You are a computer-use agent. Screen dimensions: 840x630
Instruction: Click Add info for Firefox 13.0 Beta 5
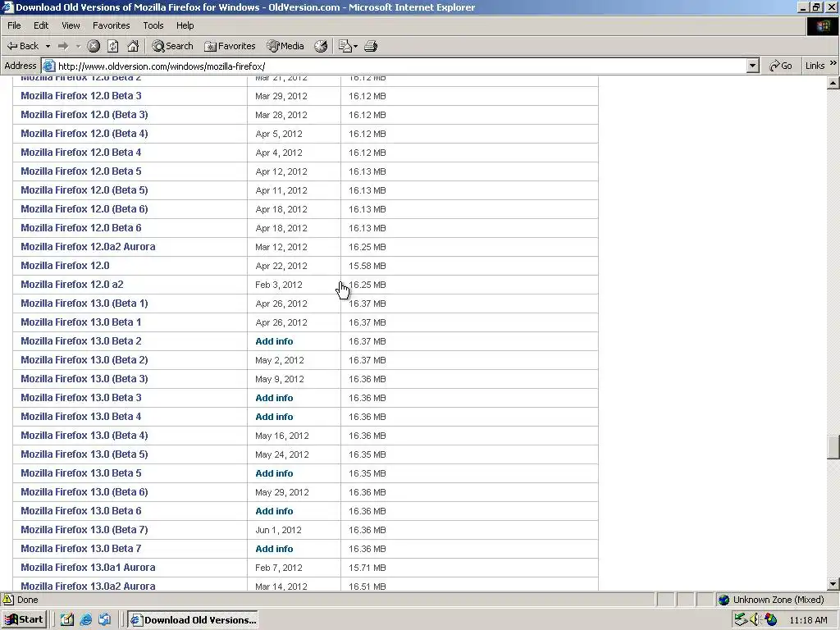(x=274, y=473)
